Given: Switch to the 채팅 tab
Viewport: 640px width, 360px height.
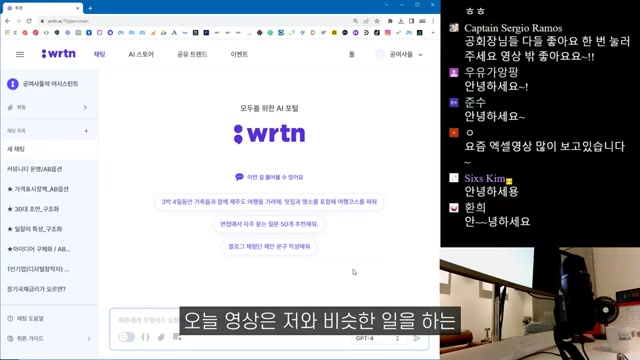Looking at the screenshot, I should (100, 54).
